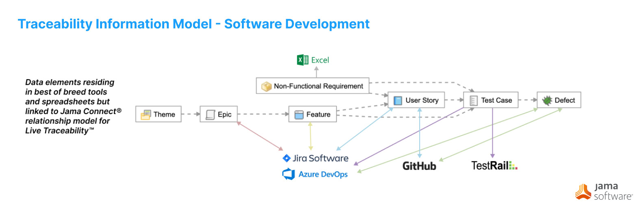Screen dimensions: 644x215
Task: Click the Non-Functional Requirement text
Action: click(318, 86)
